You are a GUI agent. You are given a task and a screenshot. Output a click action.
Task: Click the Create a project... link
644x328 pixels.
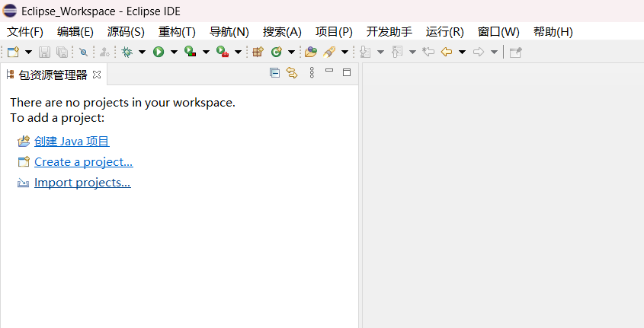(x=83, y=162)
